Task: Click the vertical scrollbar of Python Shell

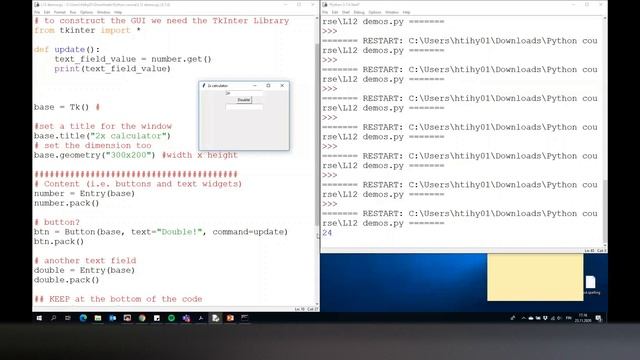Action: click(x=605, y=210)
